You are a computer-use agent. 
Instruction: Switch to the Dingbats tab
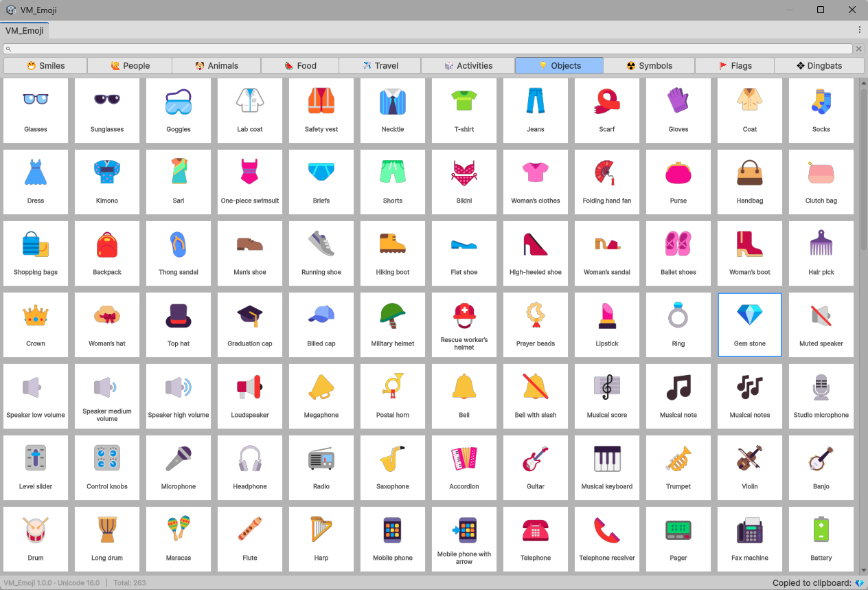click(x=819, y=66)
